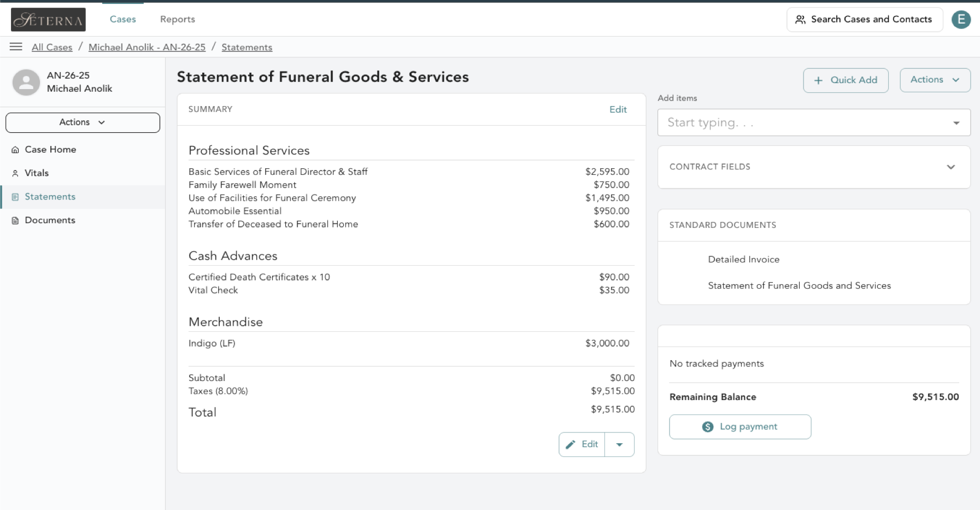The height and width of the screenshot is (510, 980).
Task: Click the Quick Add button
Action: pos(846,80)
